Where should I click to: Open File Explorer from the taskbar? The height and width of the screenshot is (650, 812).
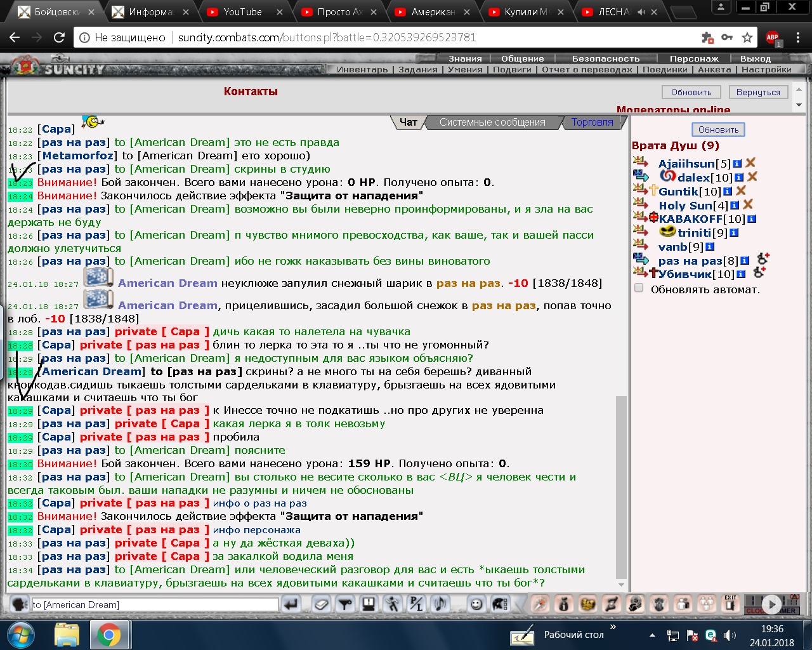67,635
